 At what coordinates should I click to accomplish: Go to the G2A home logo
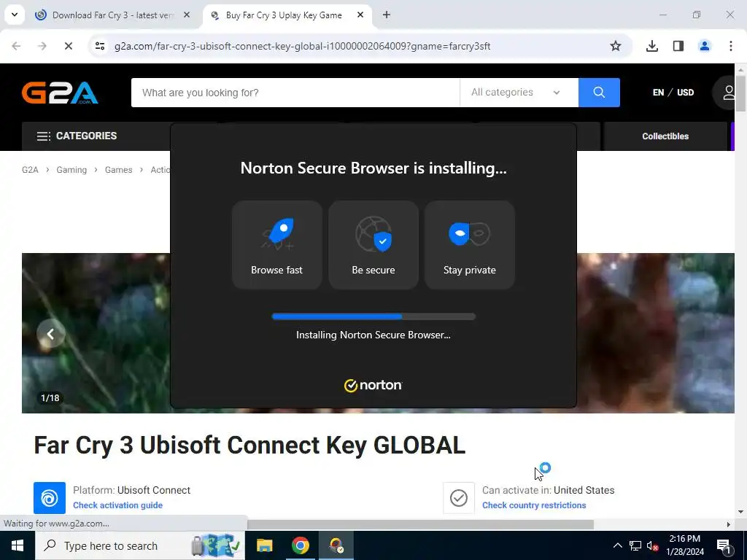click(60, 93)
